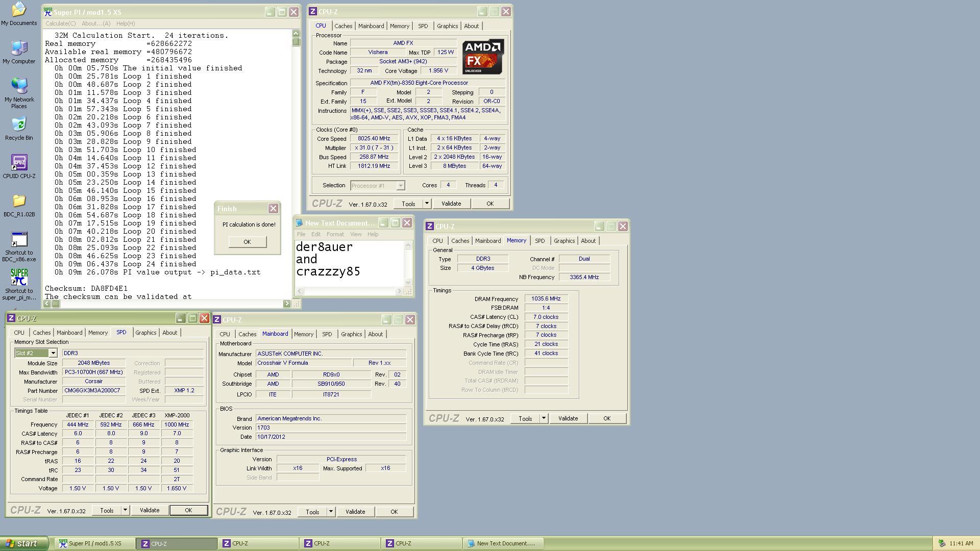Click Super PI vertical scrollbar thumb
Screen dimensions: 980x551
[296, 42]
